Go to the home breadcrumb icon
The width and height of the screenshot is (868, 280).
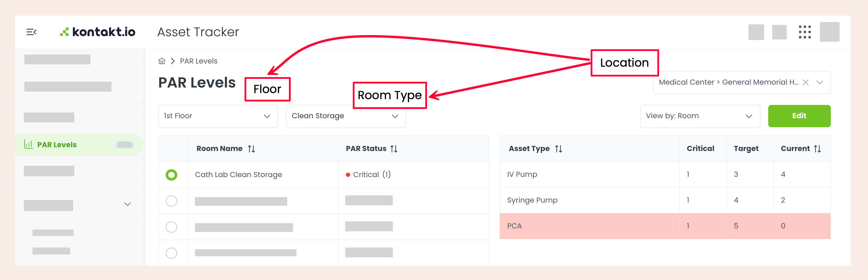pyautogui.click(x=162, y=61)
